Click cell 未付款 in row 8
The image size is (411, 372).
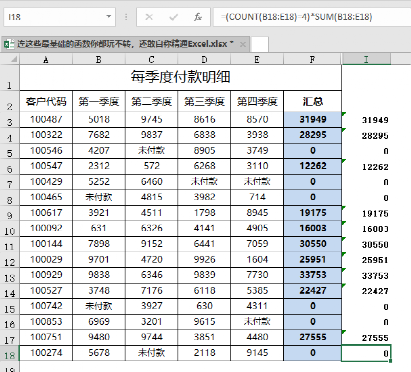point(99,197)
